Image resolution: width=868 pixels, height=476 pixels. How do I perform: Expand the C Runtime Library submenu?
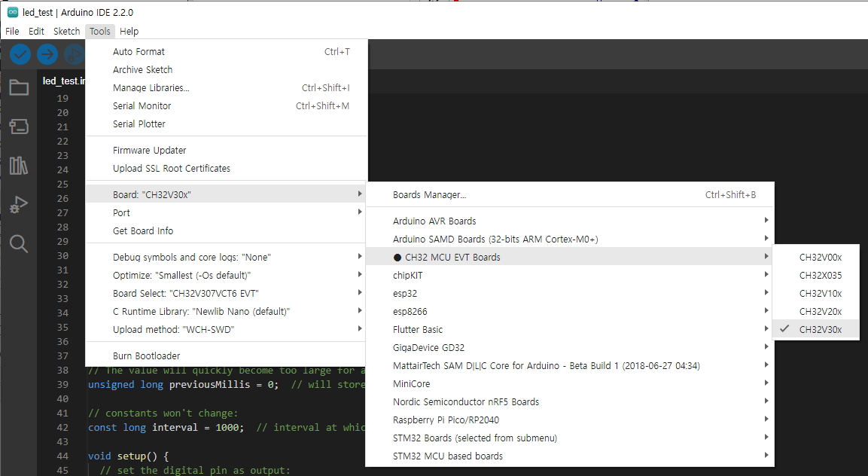point(227,311)
